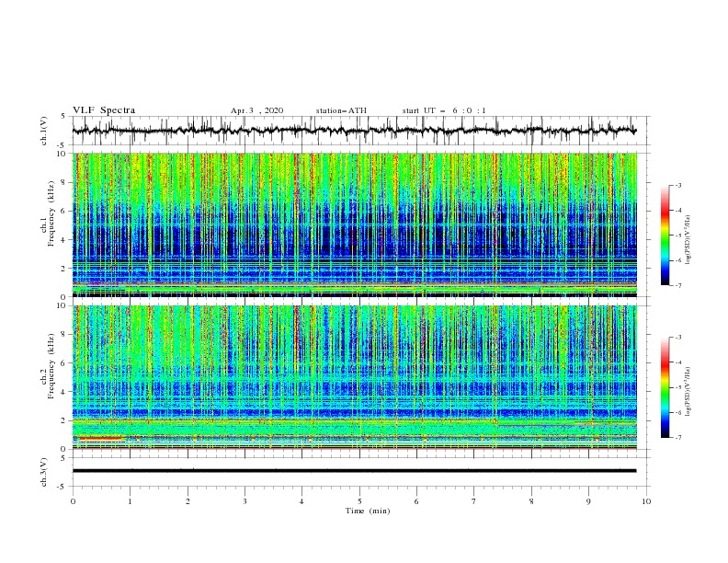Image resolution: width=728 pixels, height=563 pixels.
Task: Click the '-7' value on ch.1 color bar
Action: tap(678, 285)
